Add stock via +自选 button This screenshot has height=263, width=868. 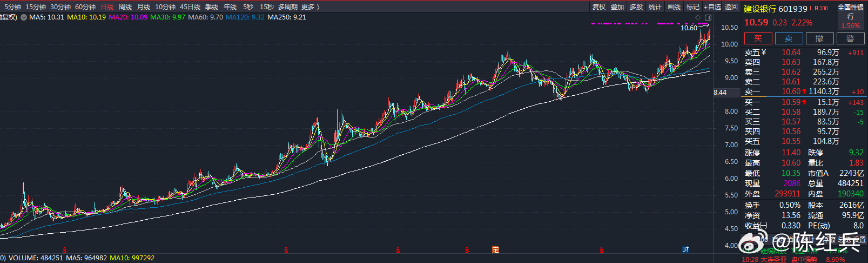(x=712, y=7)
